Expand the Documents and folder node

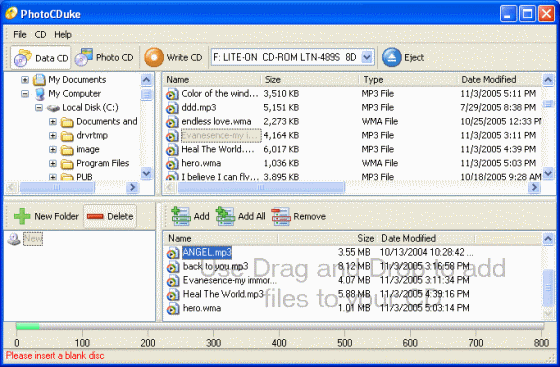click(53, 122)
